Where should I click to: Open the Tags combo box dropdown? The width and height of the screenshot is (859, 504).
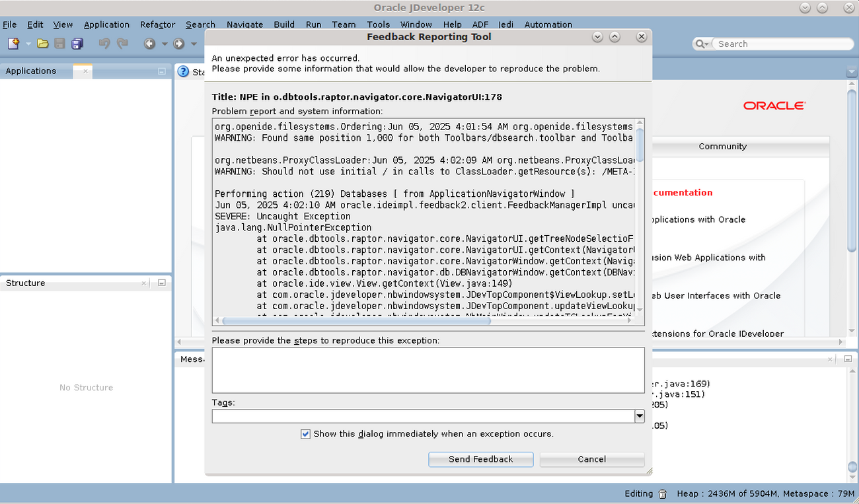tap(639, 416)
